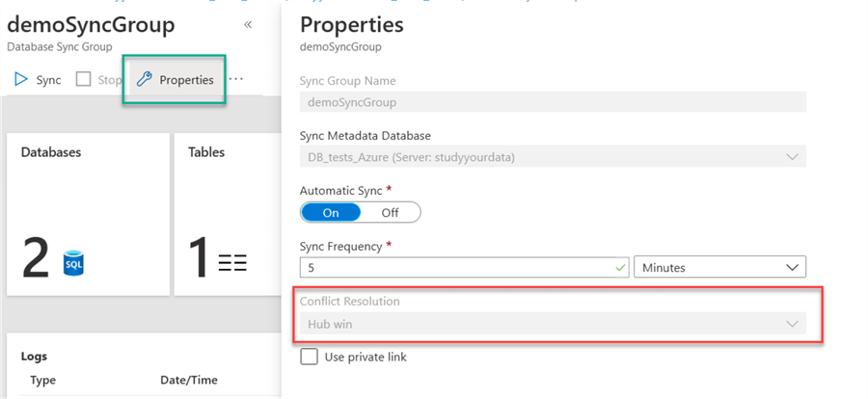Collapse the panel with the double-chevron icon
Image resolution: width=868 pixels, height=399 pixels.
(x=248, y=24)
